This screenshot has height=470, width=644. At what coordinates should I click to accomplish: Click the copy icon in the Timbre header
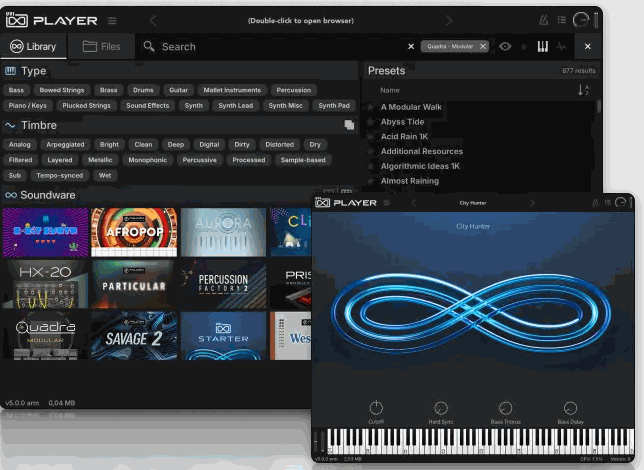pyautogui.click(x=349, y=125)
